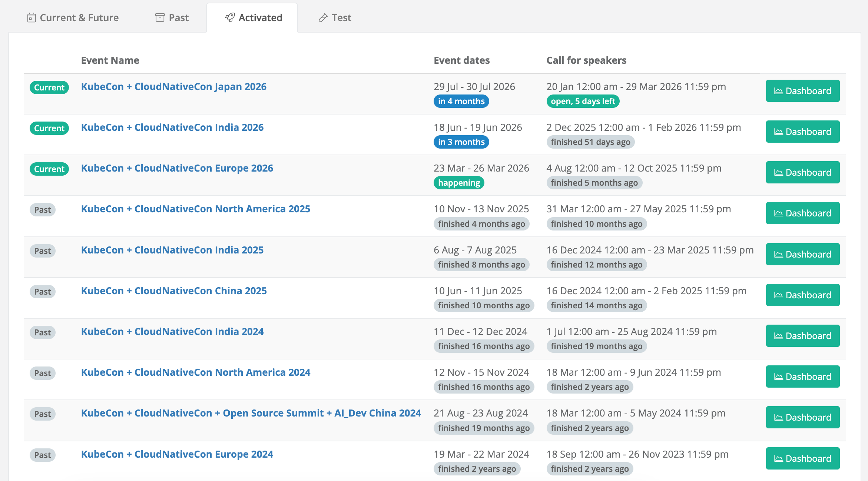Open Dashboard for India 2025 event

(x=802, y=254)
